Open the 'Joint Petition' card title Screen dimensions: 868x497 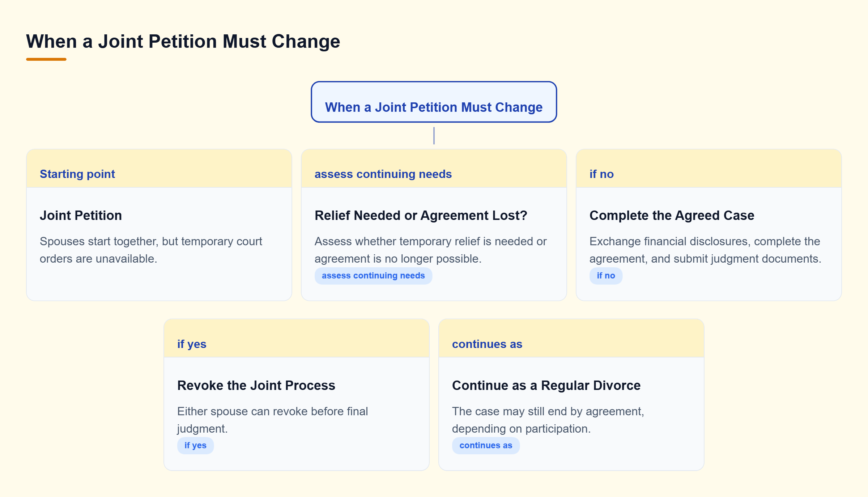tap(81, 215)
